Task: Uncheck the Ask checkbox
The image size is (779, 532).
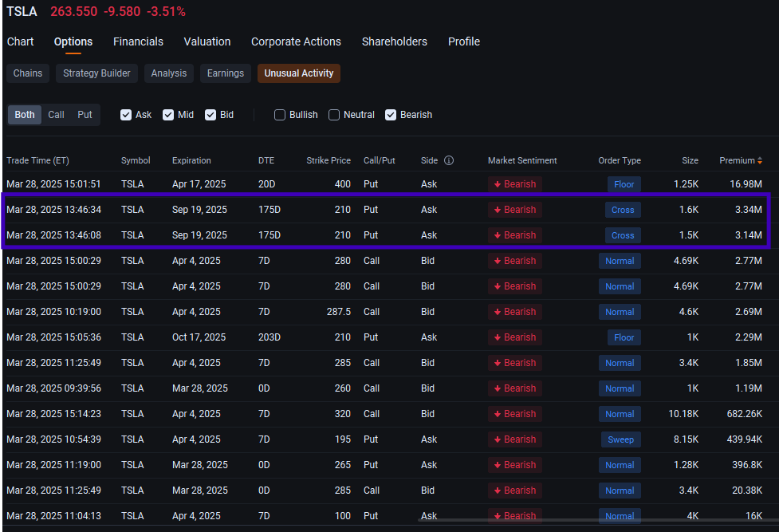Action: click(x=126, y=115)
